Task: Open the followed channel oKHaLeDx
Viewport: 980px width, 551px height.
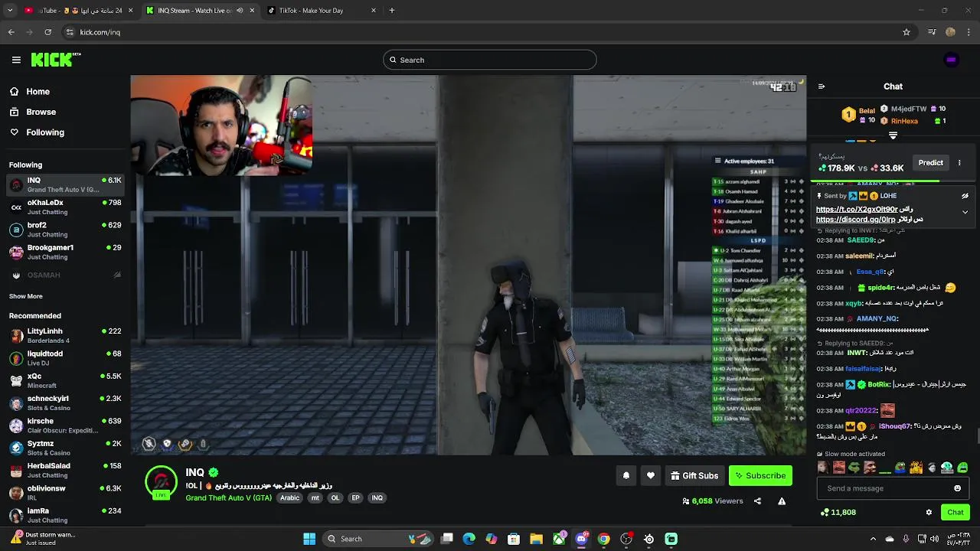Action: 65,207
